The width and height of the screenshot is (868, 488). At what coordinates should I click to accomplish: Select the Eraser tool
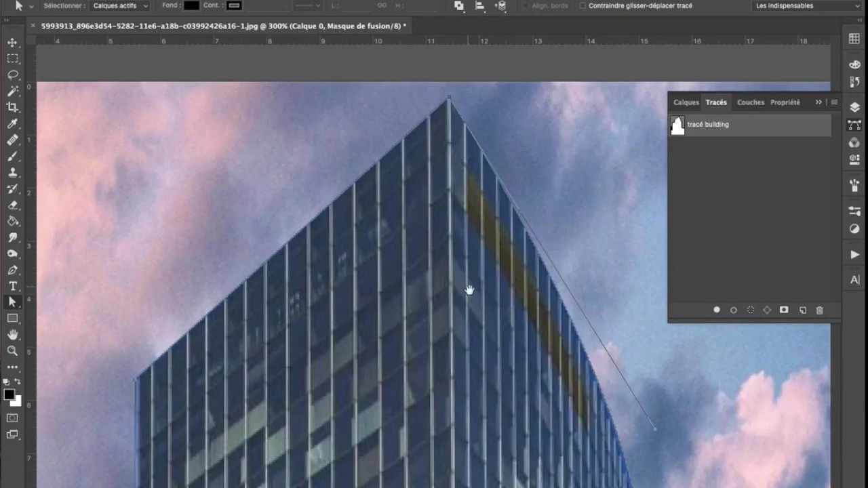pos(12,205)
